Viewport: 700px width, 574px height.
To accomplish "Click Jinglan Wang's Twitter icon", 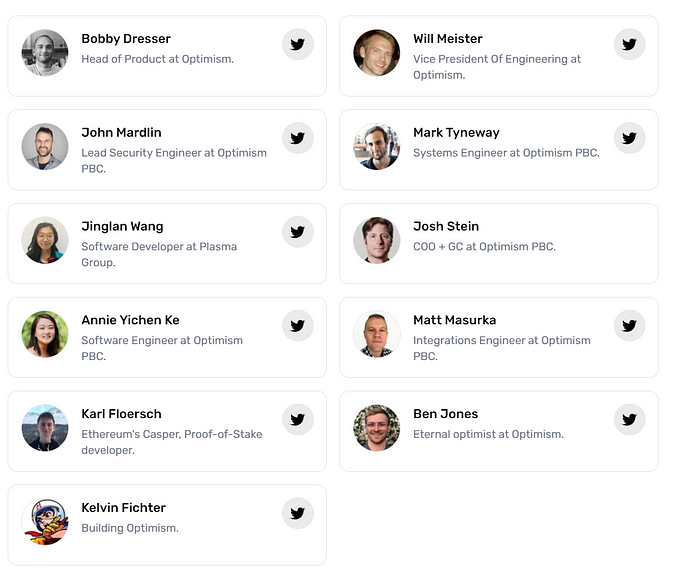I will [x=297, y=232].
